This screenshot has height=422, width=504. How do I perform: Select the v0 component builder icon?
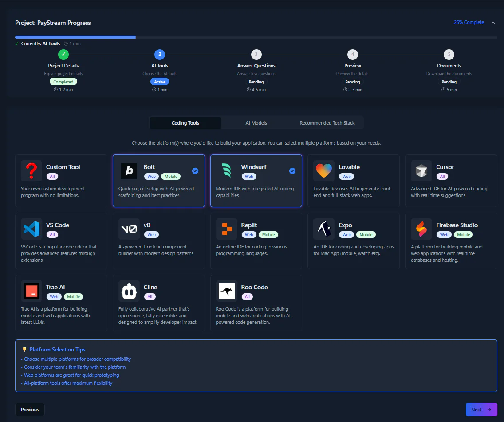pos(129,229)
